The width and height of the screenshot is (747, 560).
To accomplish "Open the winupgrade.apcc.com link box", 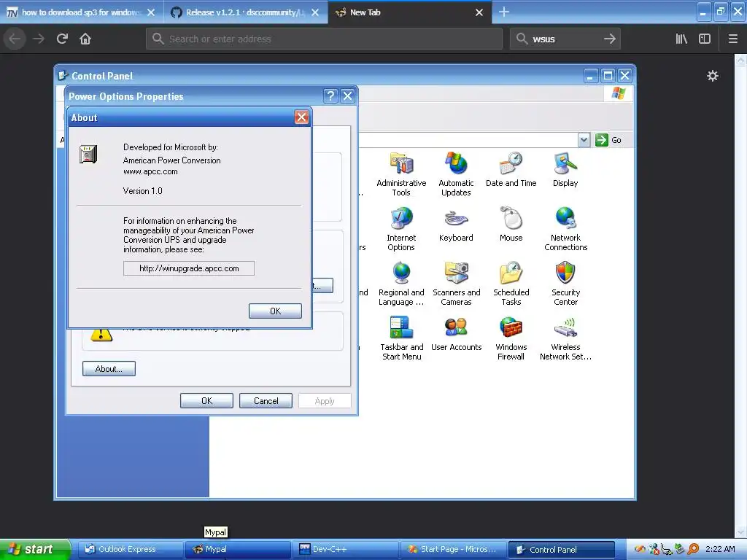I will pos(189,268).
